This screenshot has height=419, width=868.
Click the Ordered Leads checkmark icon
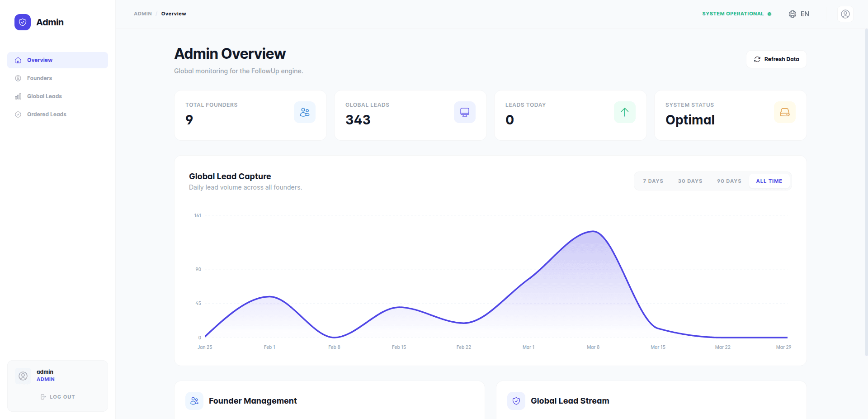[18, 114]
